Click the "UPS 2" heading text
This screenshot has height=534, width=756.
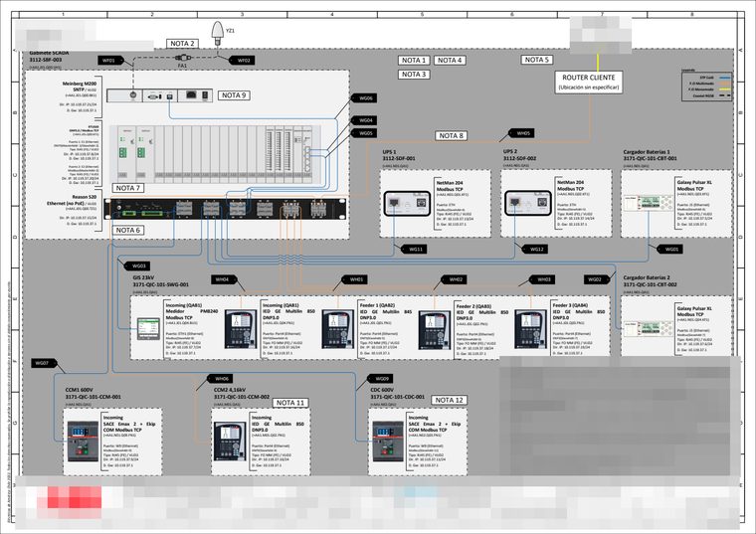[x=510, y=151]
